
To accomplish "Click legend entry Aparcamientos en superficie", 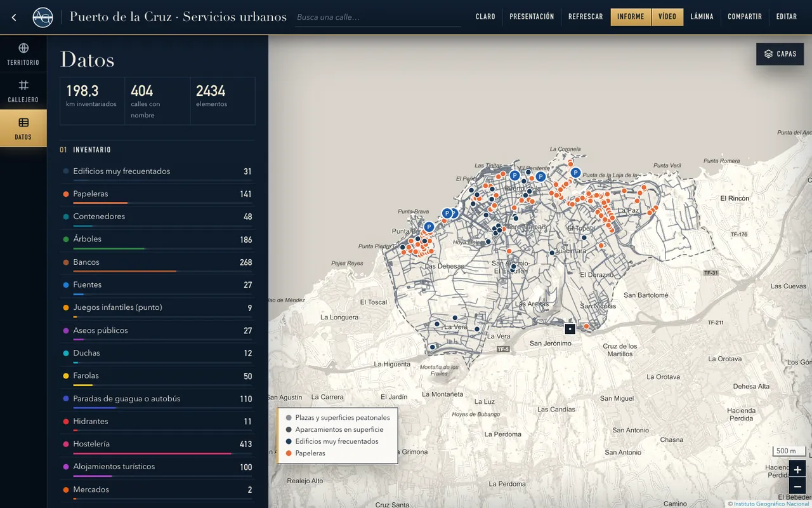I will pos(334,430).
